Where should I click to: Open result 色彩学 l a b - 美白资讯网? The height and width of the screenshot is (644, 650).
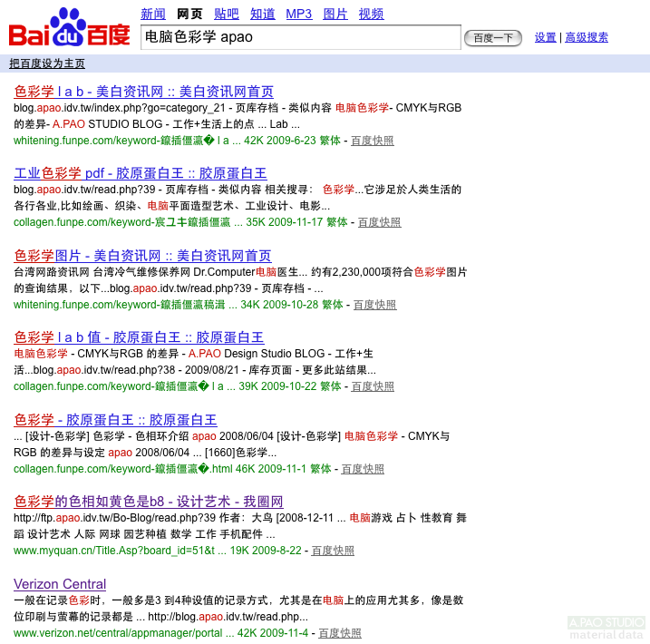(143, 92)
